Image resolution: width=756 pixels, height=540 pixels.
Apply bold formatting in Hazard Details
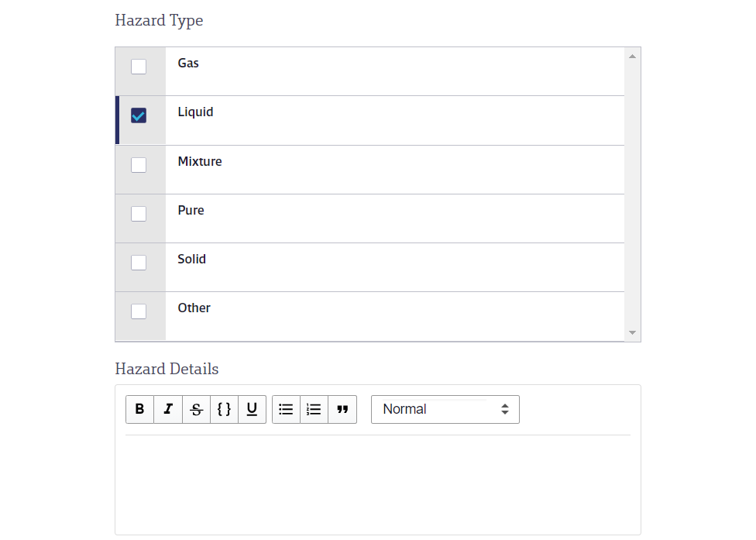coord(140,409)
